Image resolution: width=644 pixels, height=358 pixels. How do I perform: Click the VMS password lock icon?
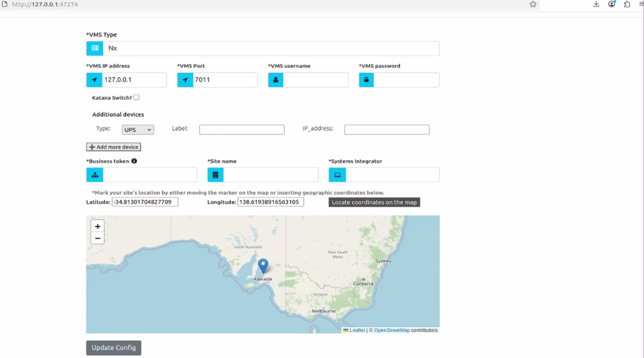(x=366, y=80)
